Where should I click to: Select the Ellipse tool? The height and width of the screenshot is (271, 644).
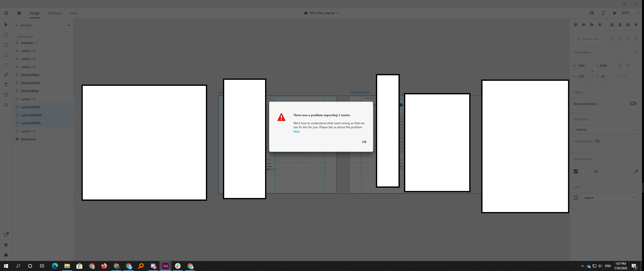pyautogui.click(x=6, y=45)
